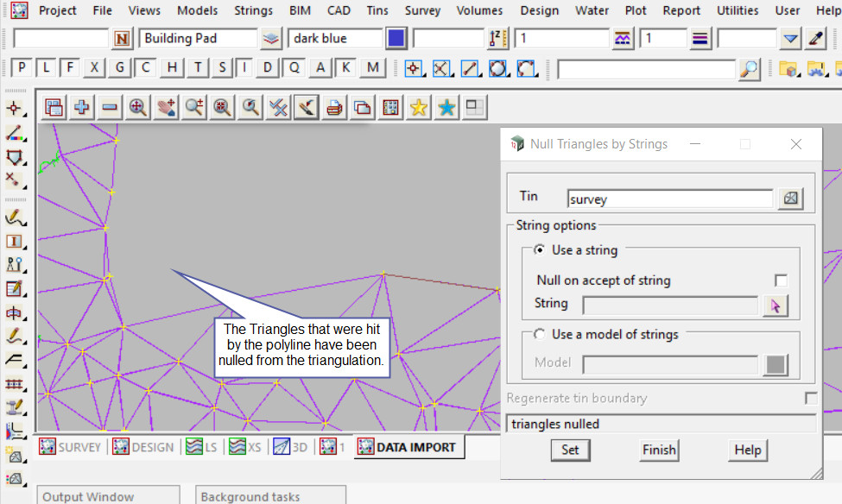Click the view menu icon in view toolbar
The height and width of the screenshot is (504, 842).
pyautogui.click(x=54, y=108)
